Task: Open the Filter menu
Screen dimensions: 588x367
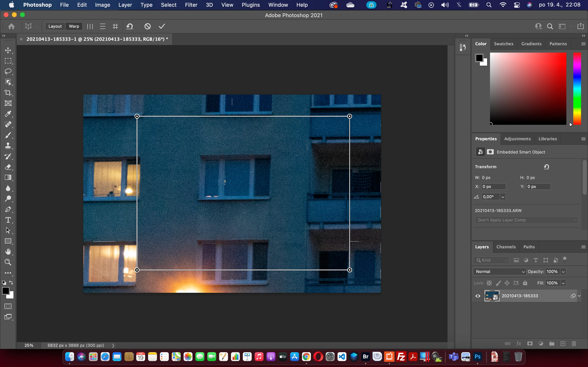Action: pyautogui.click(x=191, y=5)
